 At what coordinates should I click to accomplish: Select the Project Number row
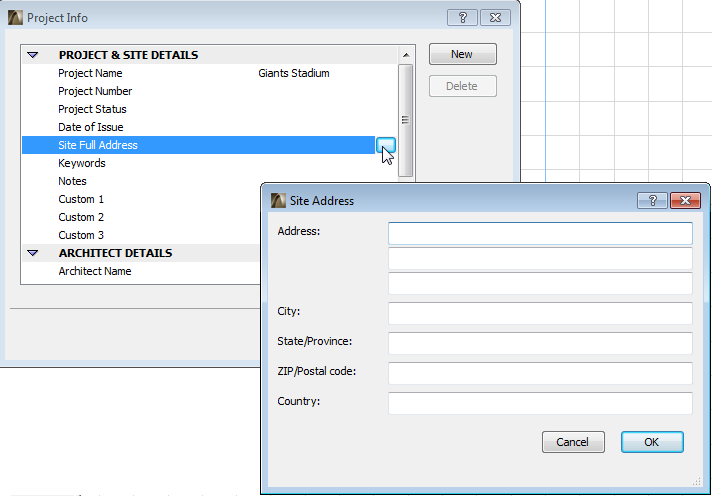(x=210, y=91)
